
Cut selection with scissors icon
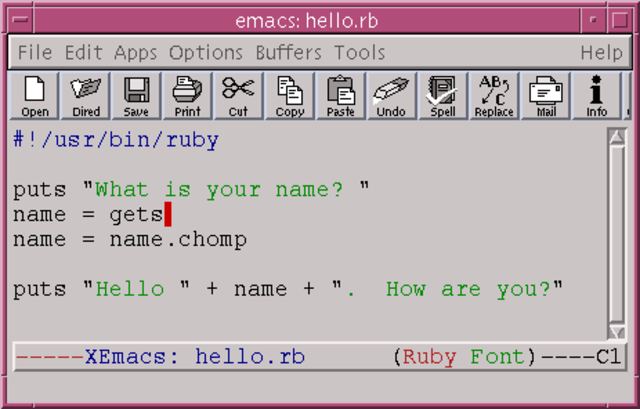point(239,96)
